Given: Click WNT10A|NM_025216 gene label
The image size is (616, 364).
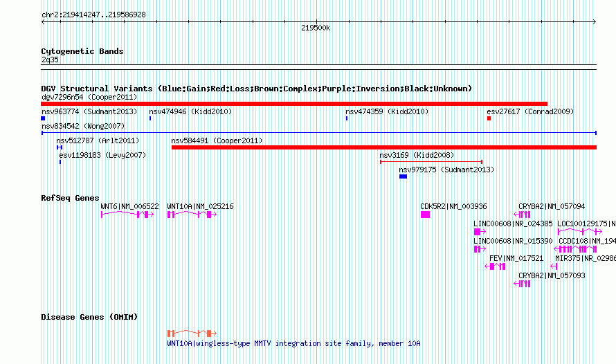Looking at the screenshot, I should [200, 206].
